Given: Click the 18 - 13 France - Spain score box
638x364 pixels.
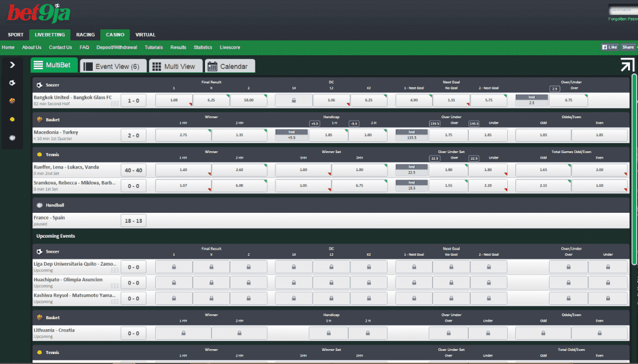Looking at the screenshot, I should [133, 221].
